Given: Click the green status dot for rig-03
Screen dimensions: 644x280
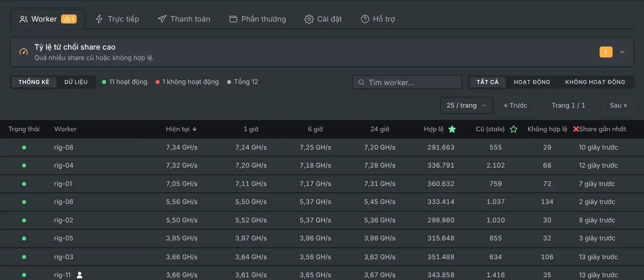Looking at the screenshot, I should (x=24, y=257).
